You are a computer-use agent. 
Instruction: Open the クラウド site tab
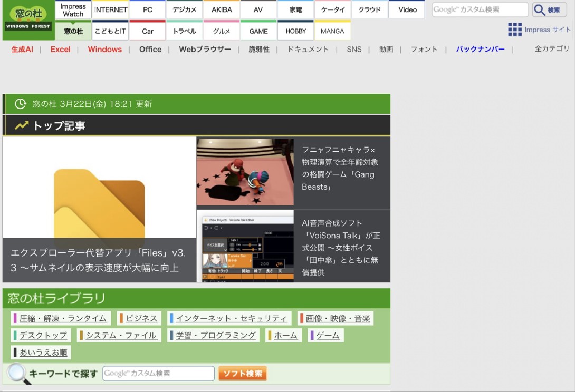pyautogui.click(x=370, y=10)
